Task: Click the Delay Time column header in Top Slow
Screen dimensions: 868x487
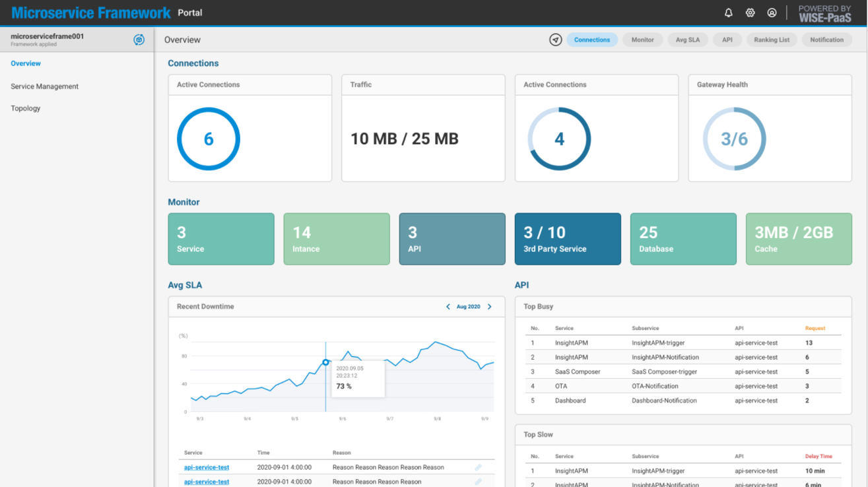Action: pos(818,456)
